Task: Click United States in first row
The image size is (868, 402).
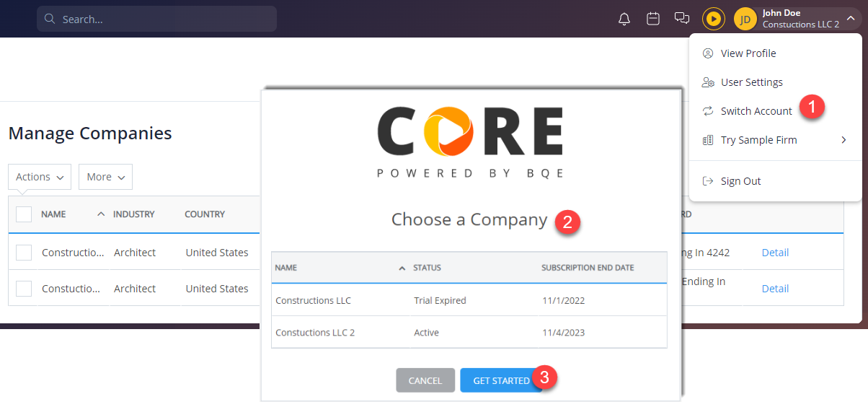Action: coord(217,253)
